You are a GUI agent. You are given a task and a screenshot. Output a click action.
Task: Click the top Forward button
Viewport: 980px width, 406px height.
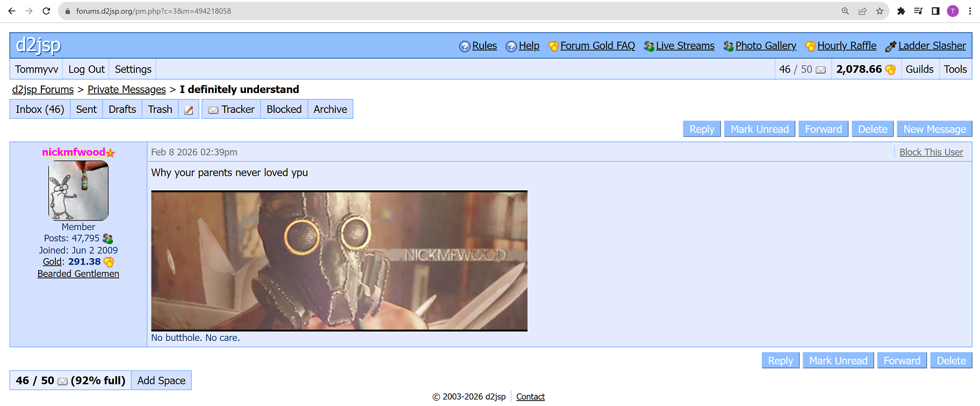click(x=824, y=129)
